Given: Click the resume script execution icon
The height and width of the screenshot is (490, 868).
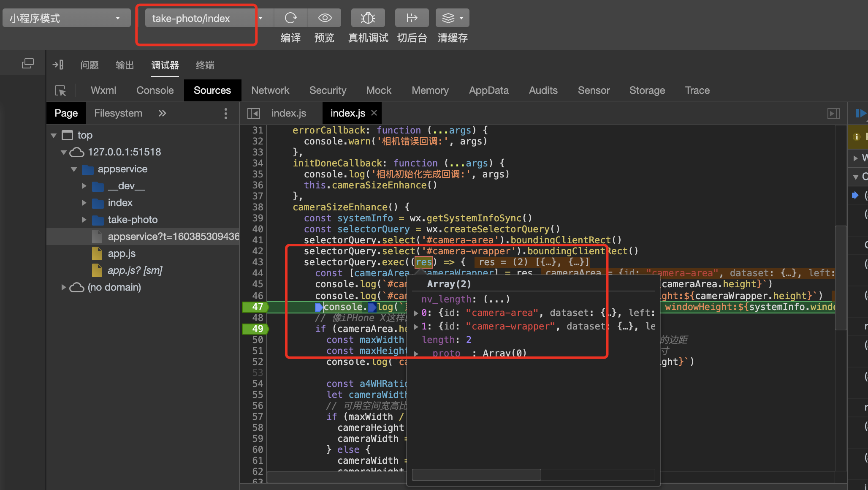Looking at the screenshot, I should [860, 113].
